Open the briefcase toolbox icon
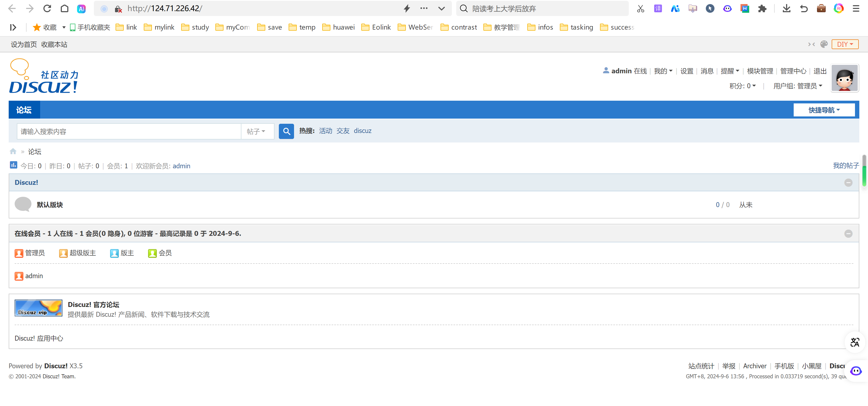Viewport: 868px width, 406px height. tap(821, 8)
